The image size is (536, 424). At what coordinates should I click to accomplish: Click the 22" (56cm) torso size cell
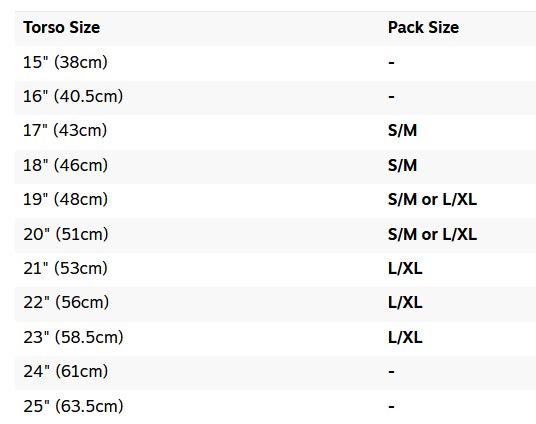[66, 303]
